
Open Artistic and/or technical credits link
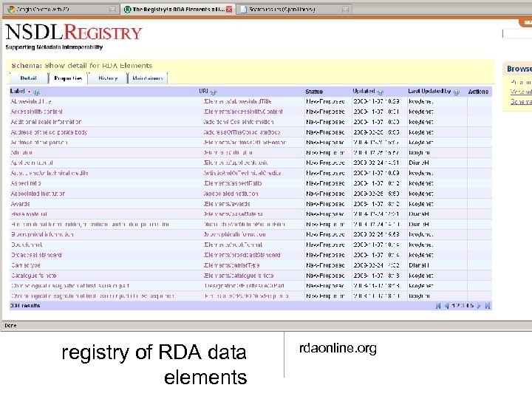point(50,173)
